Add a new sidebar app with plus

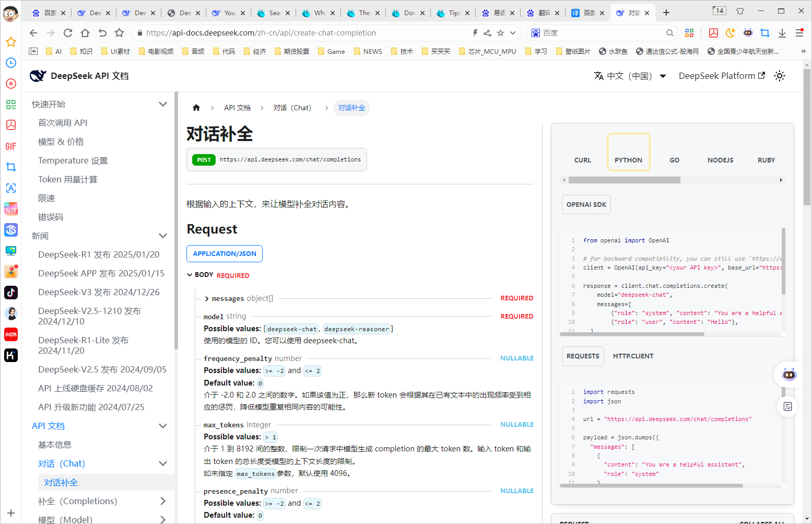11,513
